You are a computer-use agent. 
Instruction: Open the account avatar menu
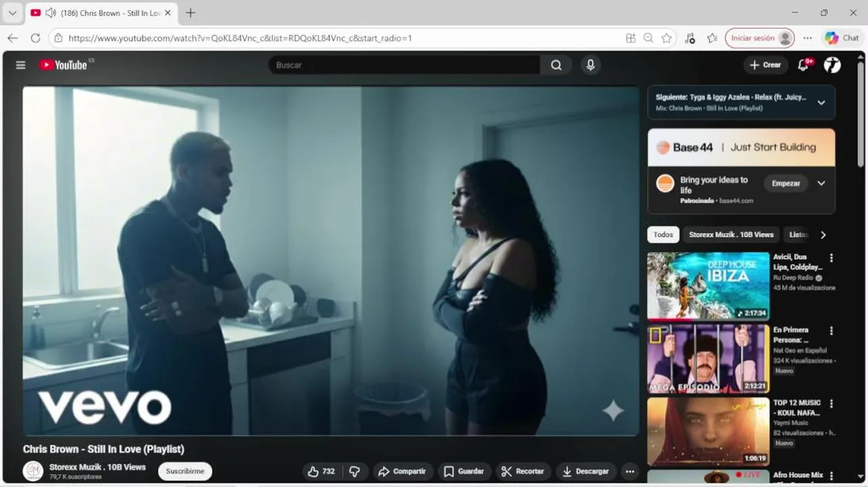(x=832, y=65)
